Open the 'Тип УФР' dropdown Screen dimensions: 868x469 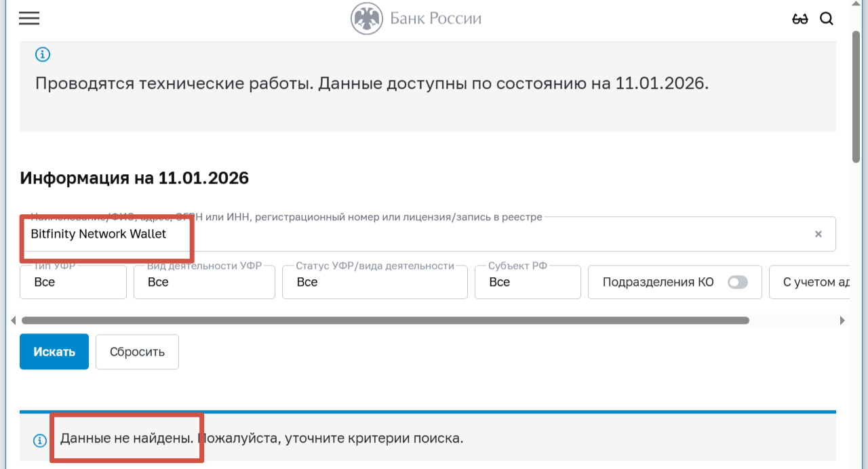(73, 282)
